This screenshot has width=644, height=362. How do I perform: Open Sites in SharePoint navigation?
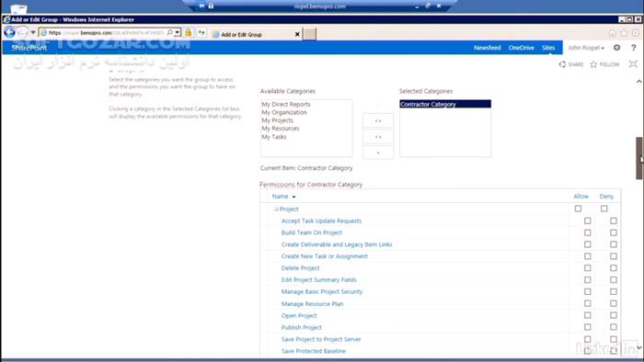click(548, 48)
